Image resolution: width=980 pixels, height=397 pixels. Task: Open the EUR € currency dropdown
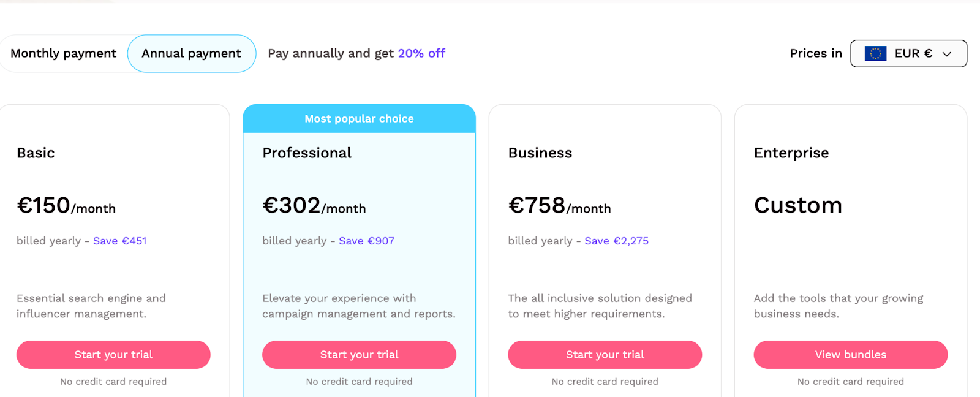click(908, 54)
